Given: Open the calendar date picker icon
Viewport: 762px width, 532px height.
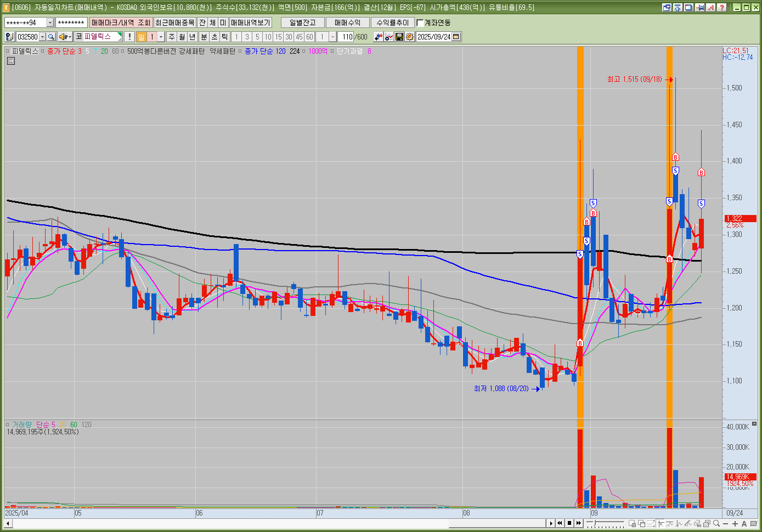Looking at the screenshot, I should coord(456,37).
